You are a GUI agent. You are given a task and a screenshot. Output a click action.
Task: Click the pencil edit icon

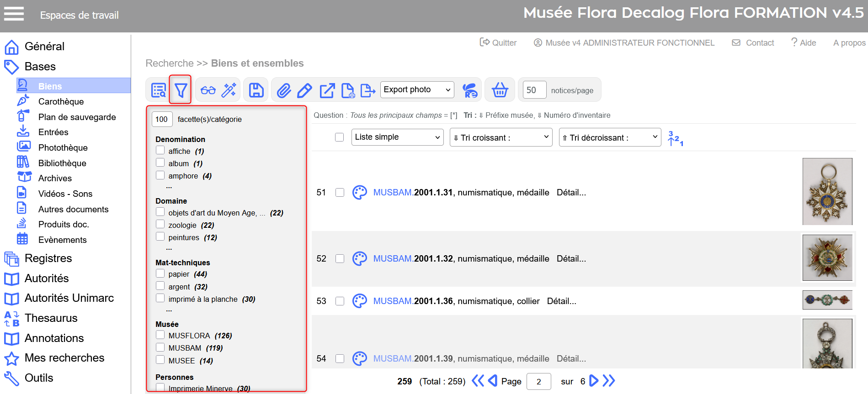pyautogui.click(x=304, y=90)
